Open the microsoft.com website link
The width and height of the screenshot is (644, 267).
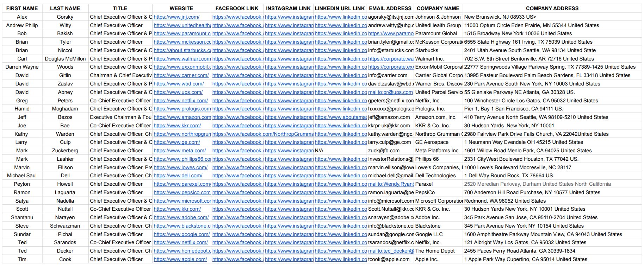(182, 201)
